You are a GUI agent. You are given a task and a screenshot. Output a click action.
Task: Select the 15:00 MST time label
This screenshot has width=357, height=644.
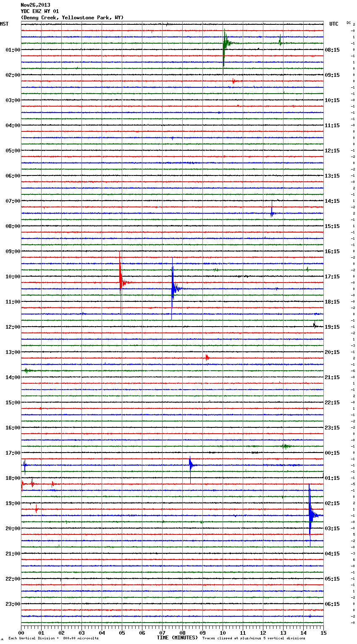coord(13,403)
